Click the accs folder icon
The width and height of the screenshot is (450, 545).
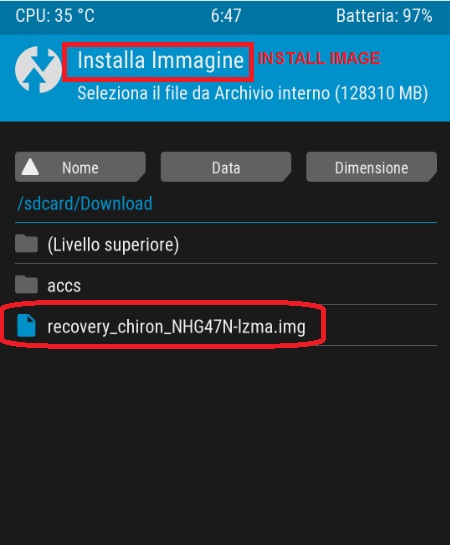point(26,284)
